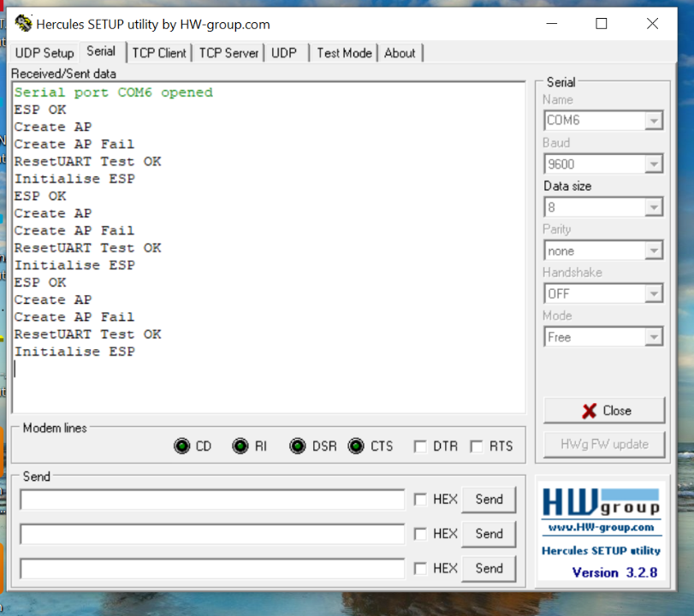Focus the first Send input field
Viewport: 694px width, 616px height.
(212, 500)
